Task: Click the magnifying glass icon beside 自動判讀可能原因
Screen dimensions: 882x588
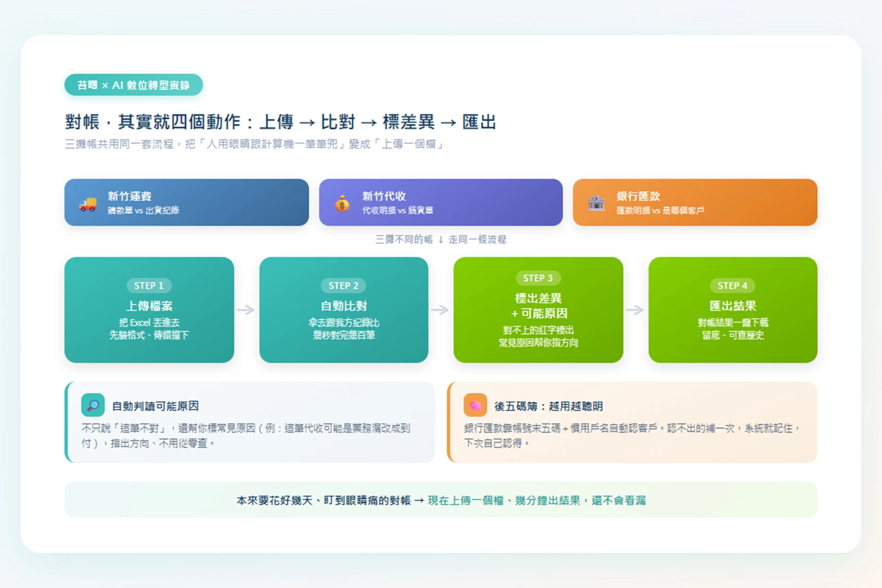Action: tap(93, 405)
